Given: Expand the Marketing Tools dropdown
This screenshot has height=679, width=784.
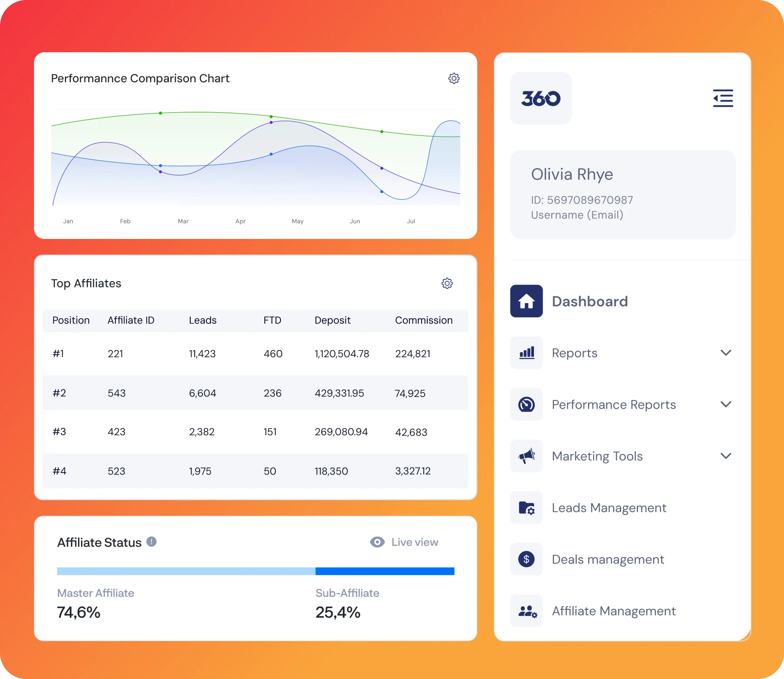Looking at the screenshot, I should pyautogui.click(x=726, y=456).
